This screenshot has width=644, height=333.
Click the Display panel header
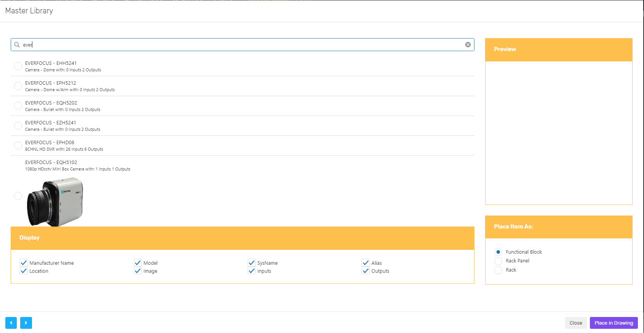coord(242,238)
